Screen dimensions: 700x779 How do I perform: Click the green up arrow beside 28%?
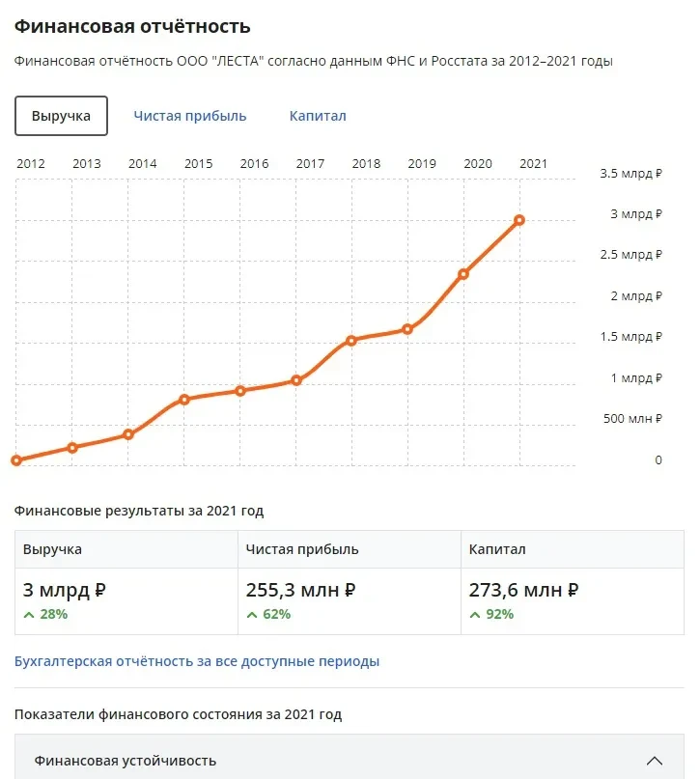point(29,614)
